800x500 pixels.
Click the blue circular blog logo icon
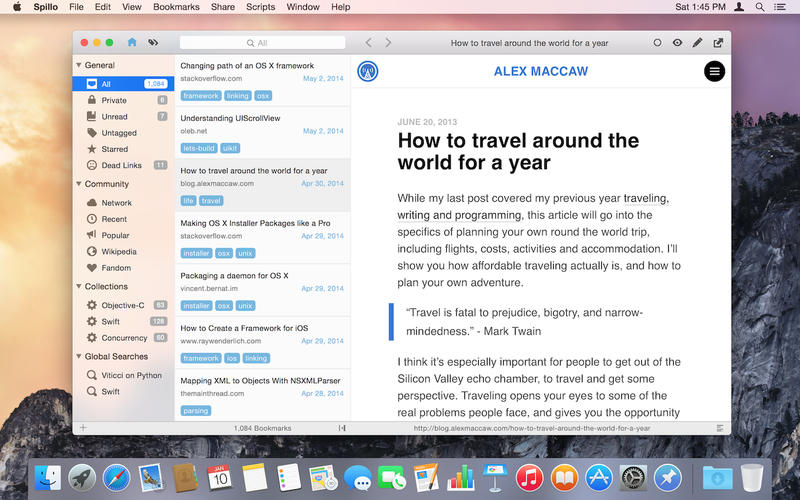[x=368, y=71]
